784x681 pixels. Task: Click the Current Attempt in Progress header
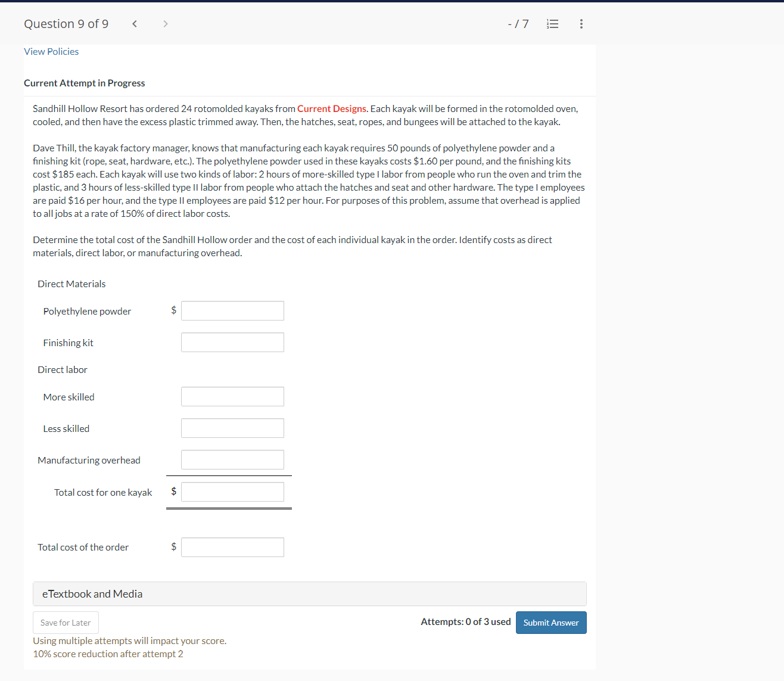click(84, 83)
